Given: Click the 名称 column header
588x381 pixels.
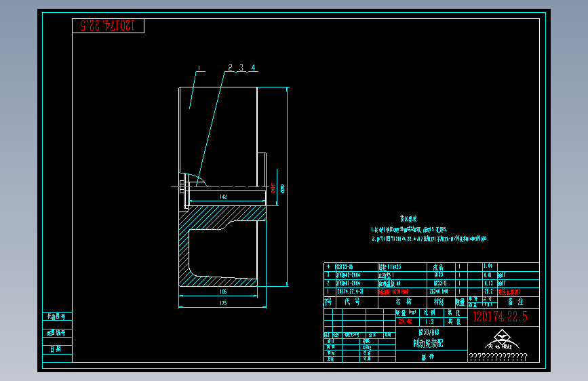Looking at the screenshot, I should 404,302.
